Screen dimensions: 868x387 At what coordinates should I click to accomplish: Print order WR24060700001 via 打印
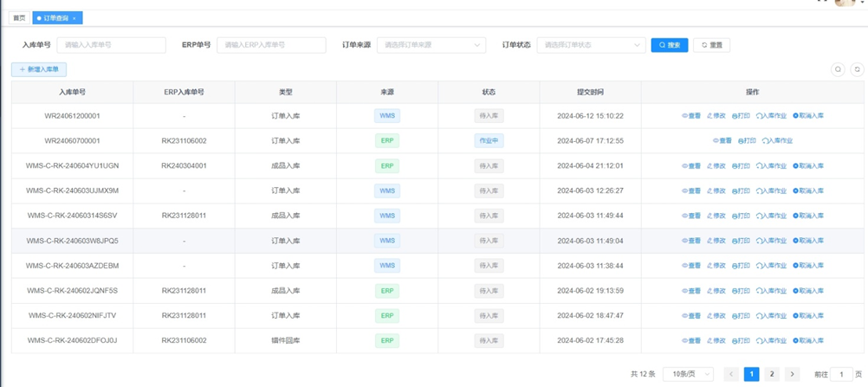[747, 141]
